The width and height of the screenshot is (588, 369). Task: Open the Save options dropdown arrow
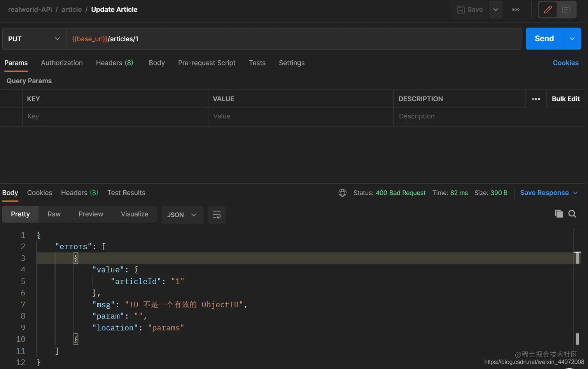click(x=495, y=9)
